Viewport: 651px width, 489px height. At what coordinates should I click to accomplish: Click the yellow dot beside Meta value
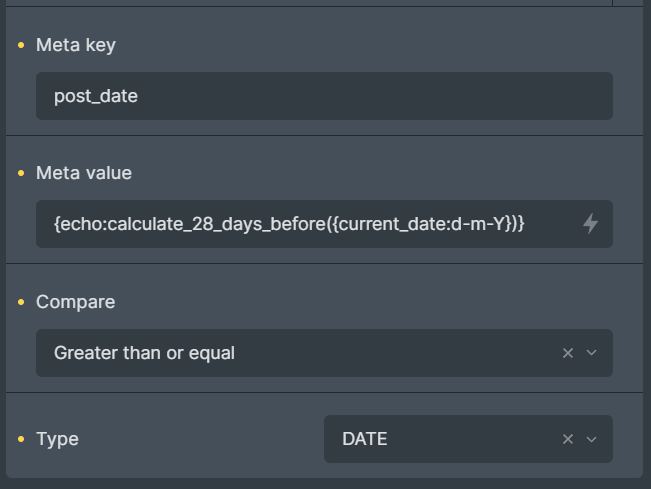click(x=21, y=173)
